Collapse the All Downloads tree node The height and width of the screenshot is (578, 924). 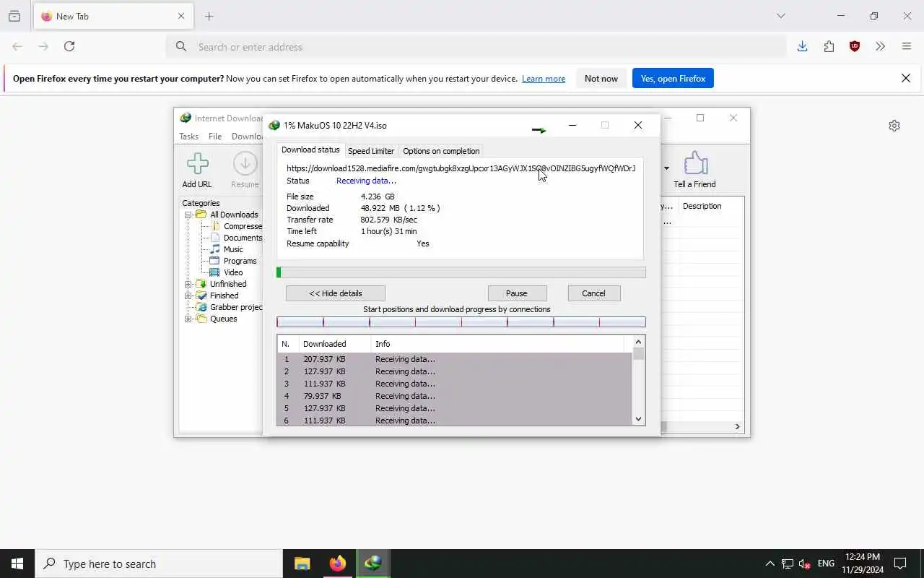(188, 215)
